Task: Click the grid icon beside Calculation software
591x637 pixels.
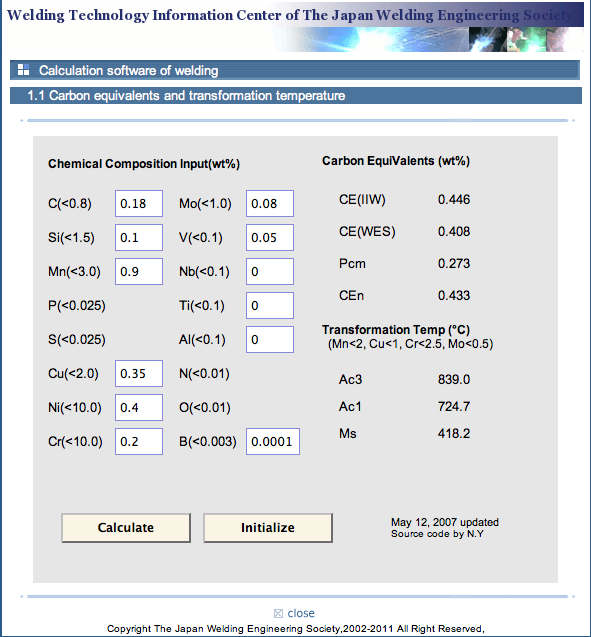Action: 24,70
